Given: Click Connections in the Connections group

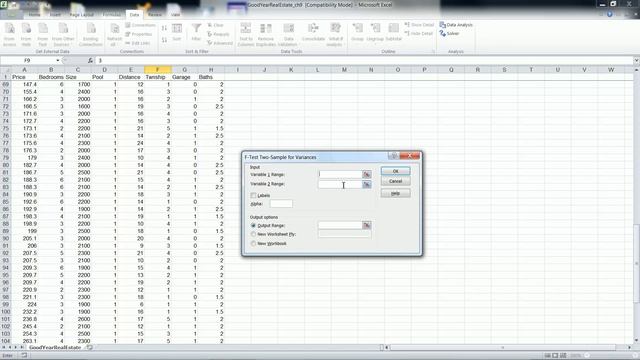Looking at the screenshot, I should point(140,25).
